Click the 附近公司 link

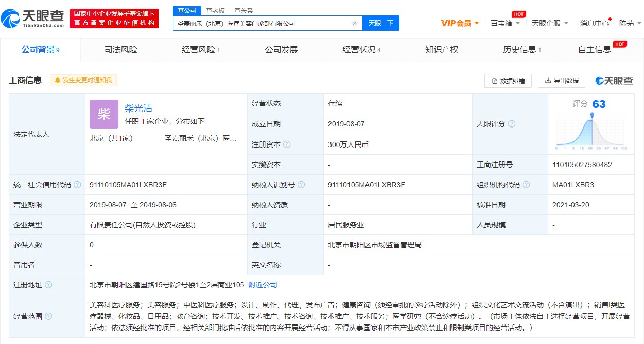pos(263,285)
